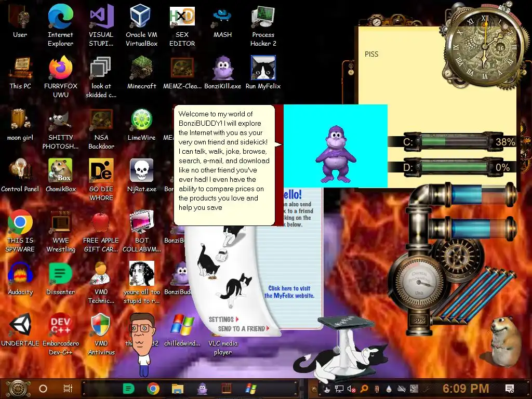
Task: Launch THIS IS SPYWARE Chrome icon
Action: coord(20,231)
